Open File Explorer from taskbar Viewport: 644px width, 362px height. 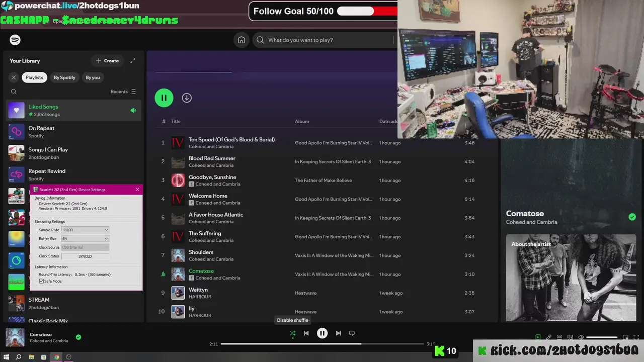pyautogui.click(x=31, y=357)
